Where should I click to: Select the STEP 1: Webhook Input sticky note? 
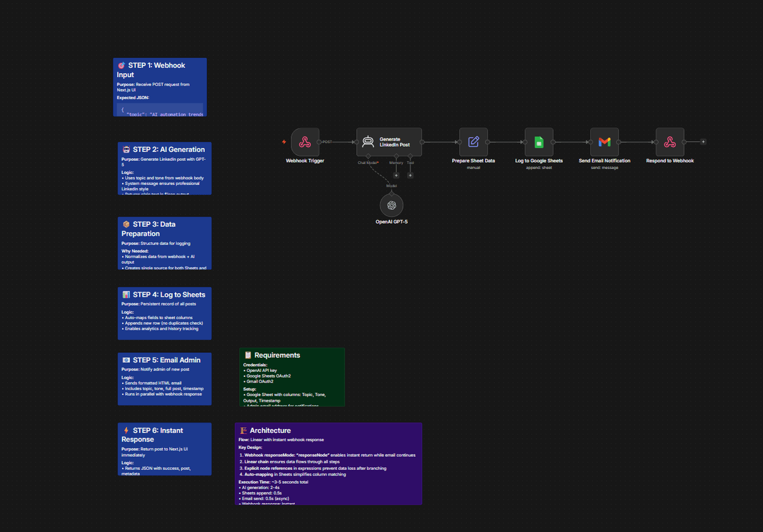[x=160, y=87]
